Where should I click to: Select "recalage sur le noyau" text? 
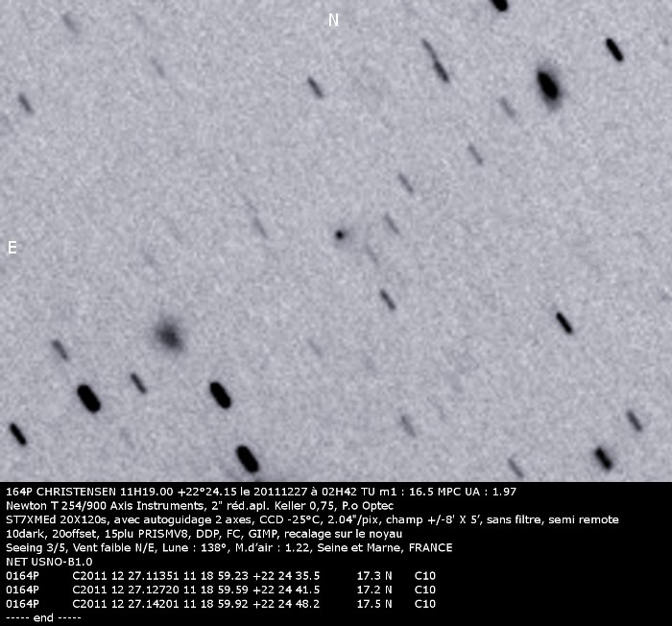[x=343, y=534]
